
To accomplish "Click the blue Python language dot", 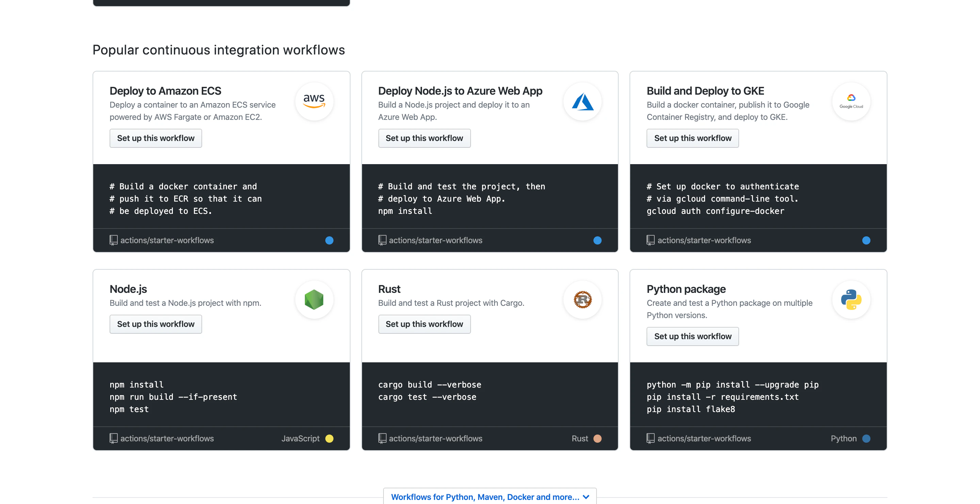I will tap(866, 439).
